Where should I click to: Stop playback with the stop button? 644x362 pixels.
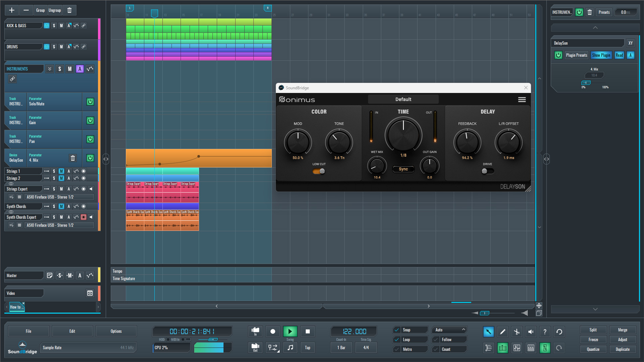pyautogui.click(x=308, y=331)
